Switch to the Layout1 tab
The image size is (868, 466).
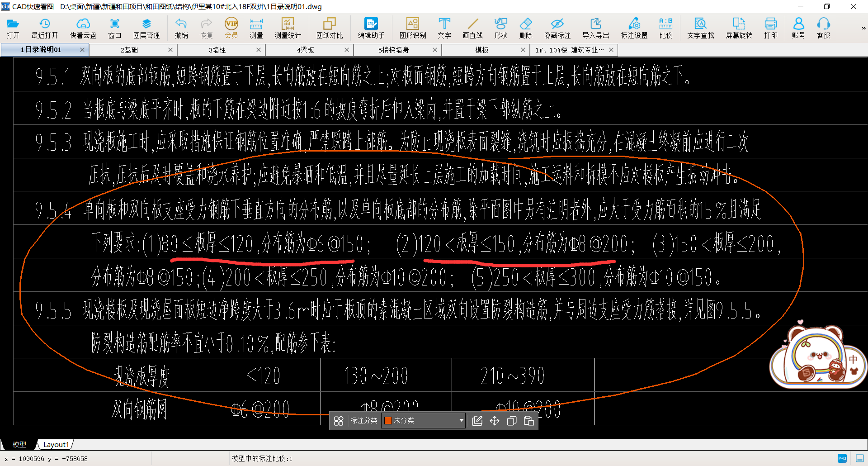(56, 444)
